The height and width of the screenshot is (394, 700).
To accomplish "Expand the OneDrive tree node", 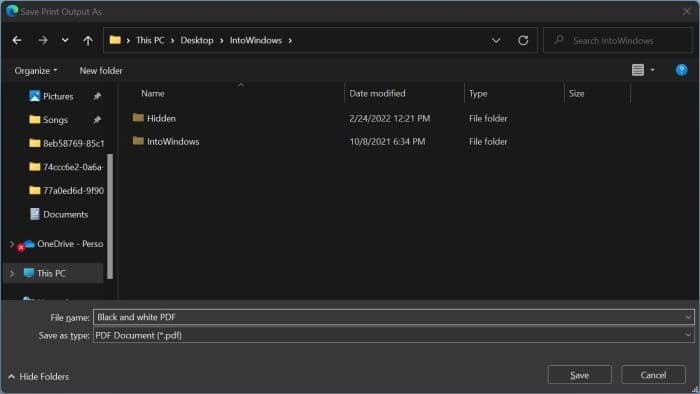I will click(x=12, y=244).
